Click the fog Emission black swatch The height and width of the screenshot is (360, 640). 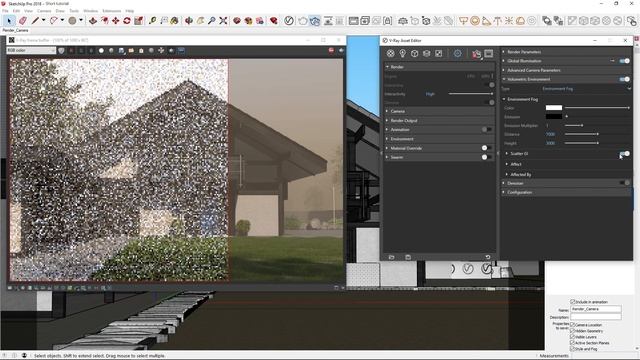[x=553, y=116]
